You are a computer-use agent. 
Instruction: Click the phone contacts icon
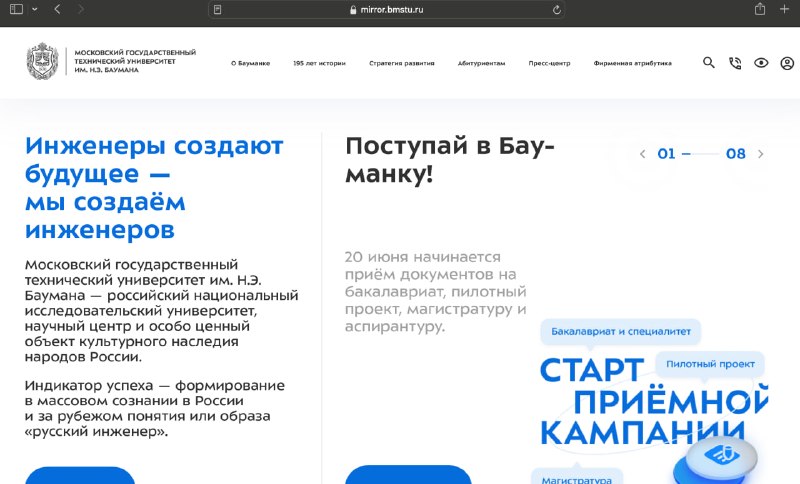point(735,63)
